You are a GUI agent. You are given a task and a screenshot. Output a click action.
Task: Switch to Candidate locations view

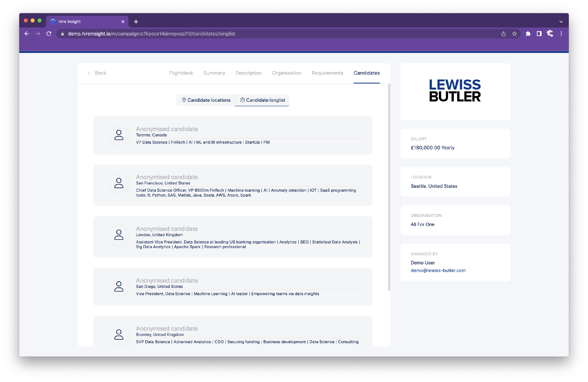coord(206,100)
